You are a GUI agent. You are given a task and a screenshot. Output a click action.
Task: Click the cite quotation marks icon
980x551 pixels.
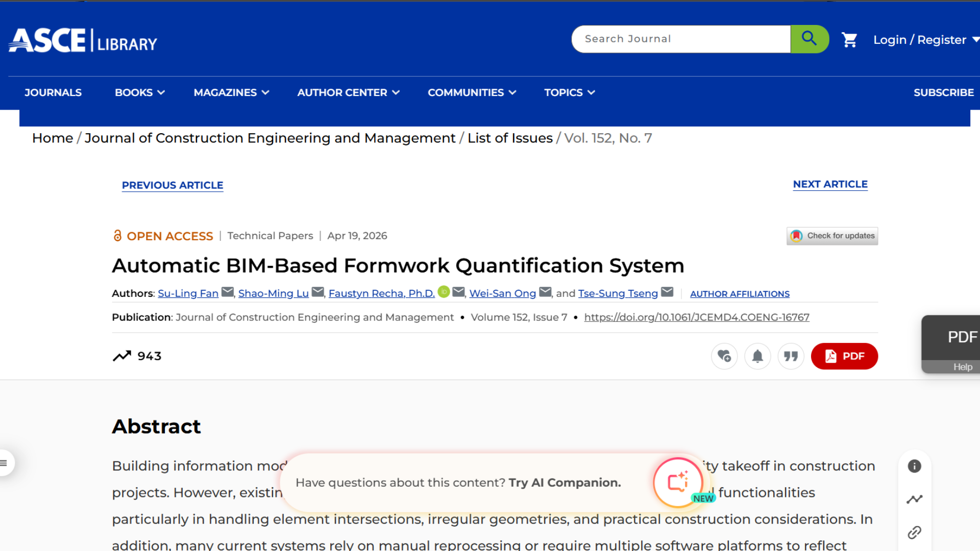click(791, 356)
